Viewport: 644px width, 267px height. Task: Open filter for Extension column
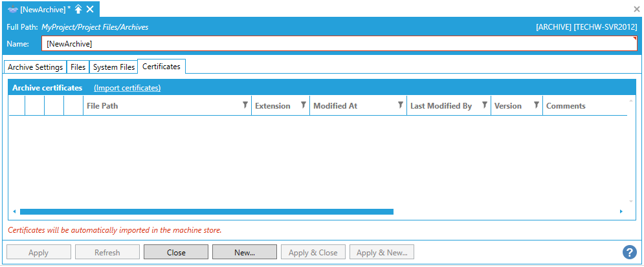[x=303, y=105]
